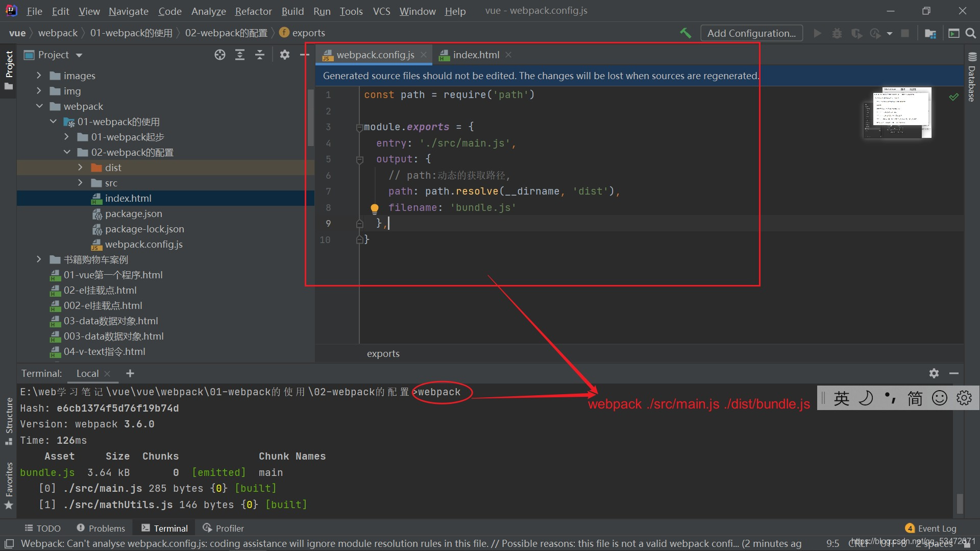Screen dimensions: 980x551
Task: Toggle IME English/Chinese mode 英
Action: (x=841, y=398)
